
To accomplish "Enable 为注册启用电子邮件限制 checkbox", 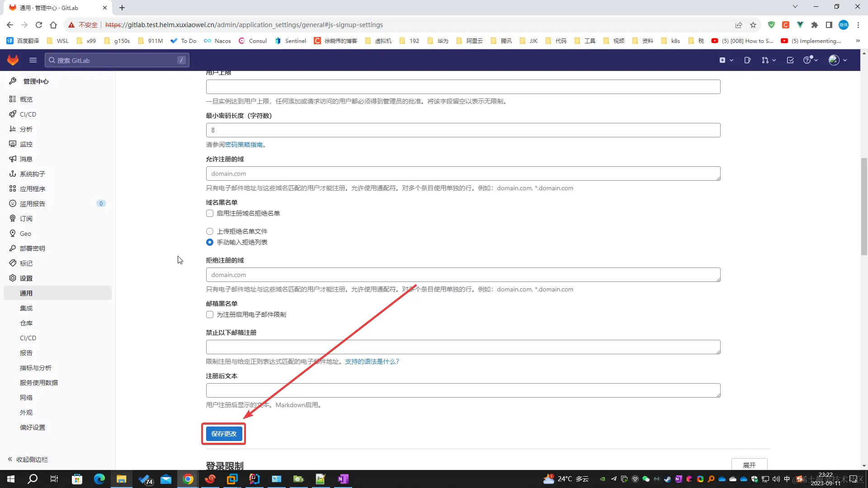I will [210, 314].
